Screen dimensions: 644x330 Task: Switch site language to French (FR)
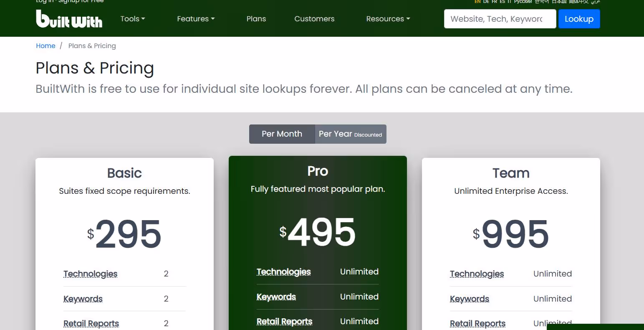pyautogui.click(x=494, y=2)
